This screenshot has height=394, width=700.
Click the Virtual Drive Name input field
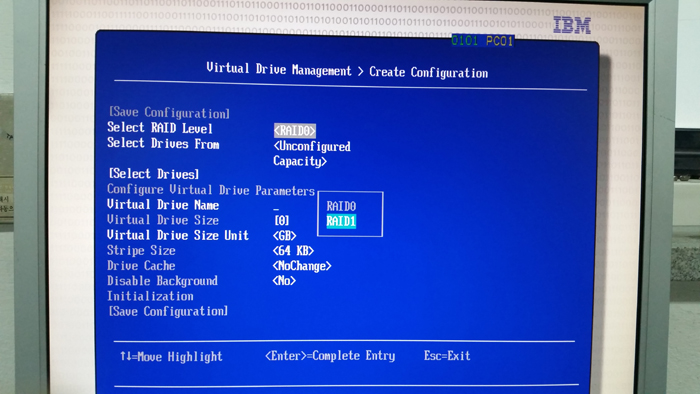pos(276,206)
